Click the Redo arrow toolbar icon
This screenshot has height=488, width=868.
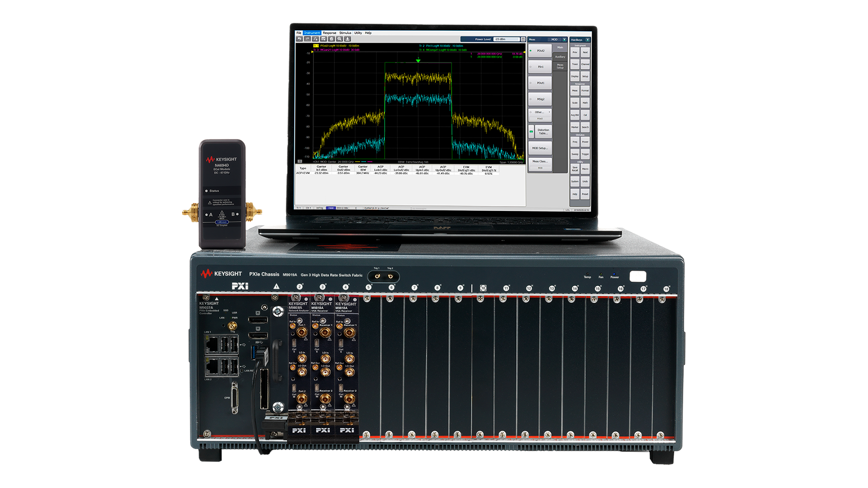coord(307,39)
